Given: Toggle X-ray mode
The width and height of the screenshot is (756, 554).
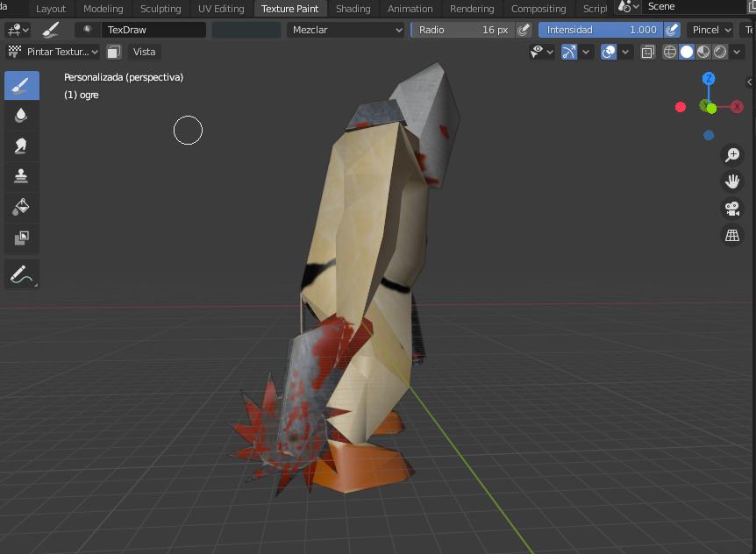Looking at the screenshot, I should click(x=648, y=52).
